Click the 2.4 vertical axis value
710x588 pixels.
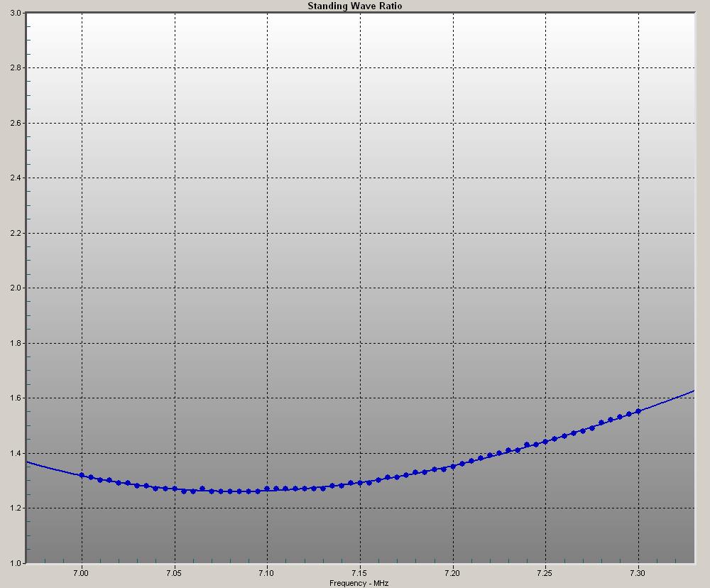coord(16,178)
